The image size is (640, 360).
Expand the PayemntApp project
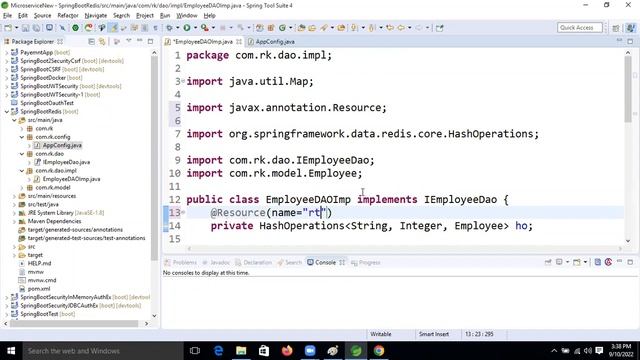click(x=7, y=53)
